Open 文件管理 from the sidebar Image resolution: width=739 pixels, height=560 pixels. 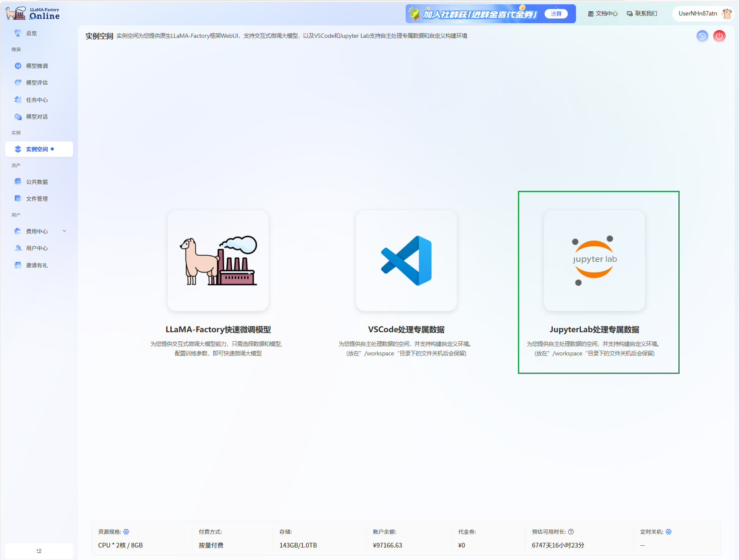[x=37, y=199]
